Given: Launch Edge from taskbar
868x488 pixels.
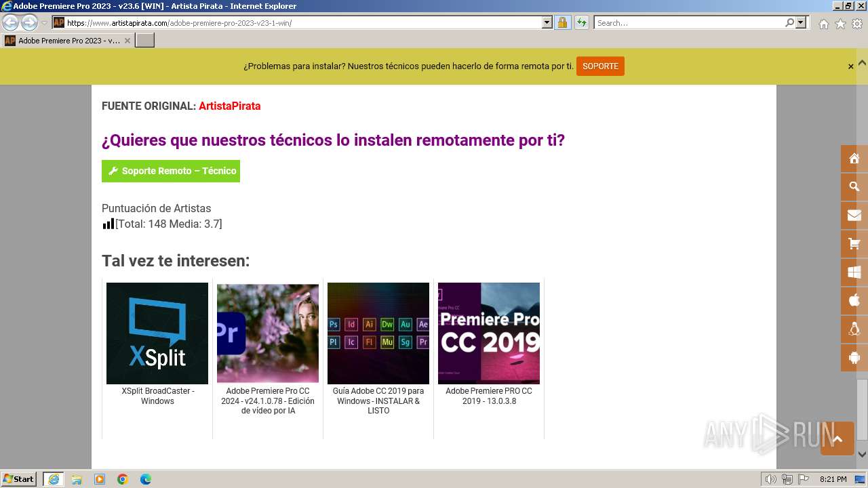Looking at the screenshot, I should pyautogui.click(x=146, y=479).
